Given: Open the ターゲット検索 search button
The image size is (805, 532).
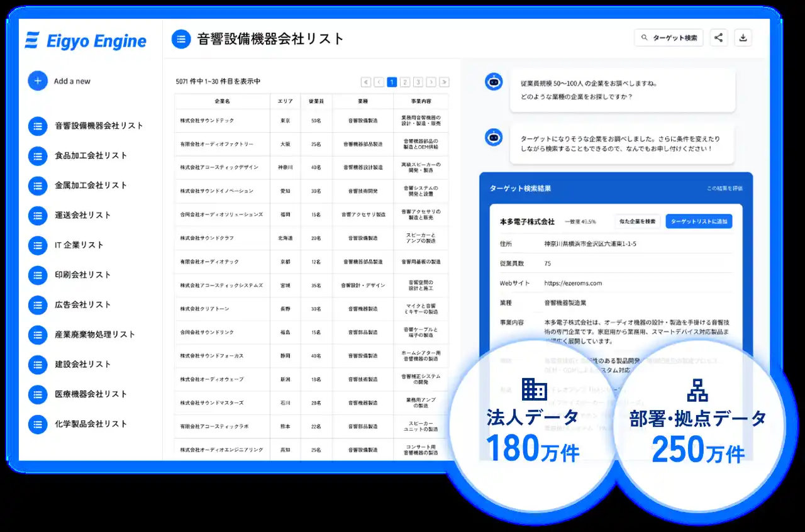Looking at the screenshot, I should (x=669, y=38).
